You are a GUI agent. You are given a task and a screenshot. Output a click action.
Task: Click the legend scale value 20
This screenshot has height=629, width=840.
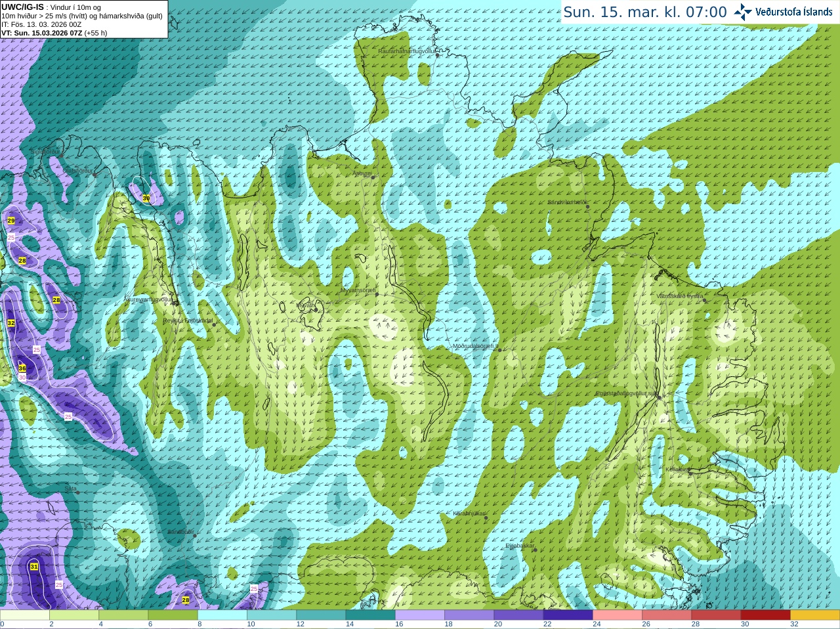(497, 624)
